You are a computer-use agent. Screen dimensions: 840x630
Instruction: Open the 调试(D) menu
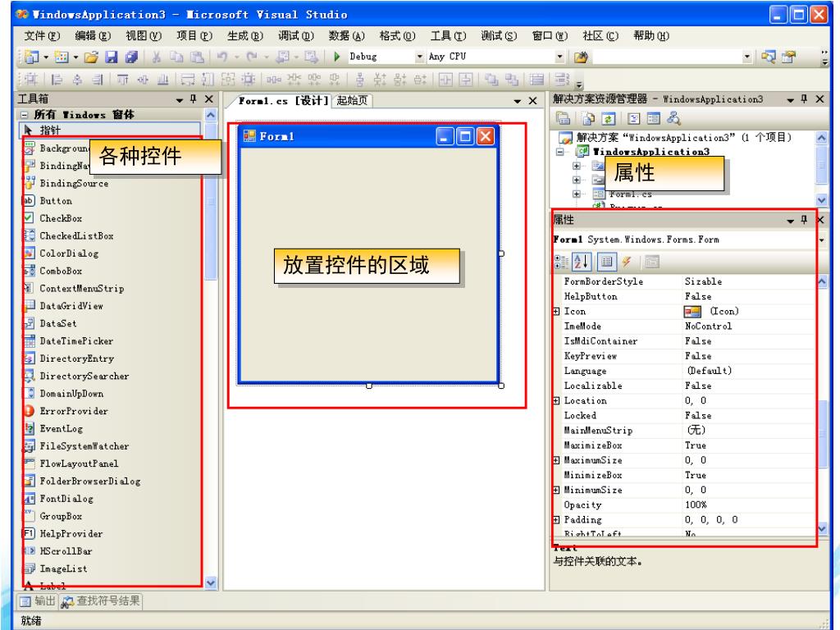point(295,36)
